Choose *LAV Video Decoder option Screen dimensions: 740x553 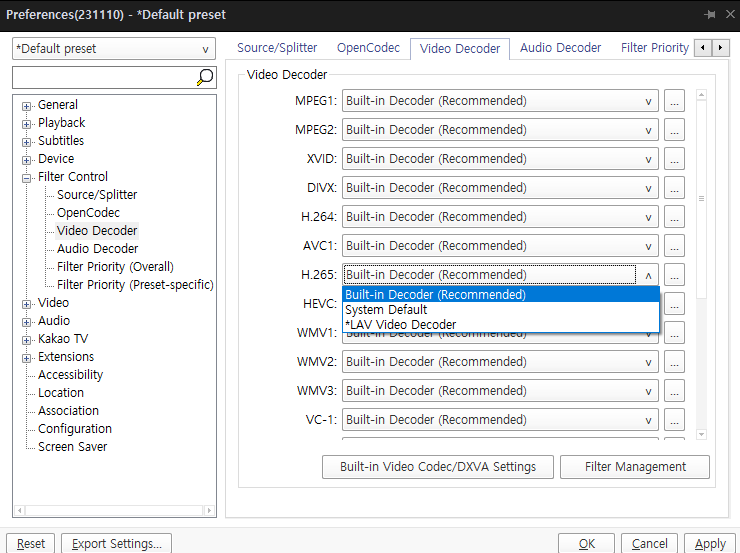[x=400, y=325]
